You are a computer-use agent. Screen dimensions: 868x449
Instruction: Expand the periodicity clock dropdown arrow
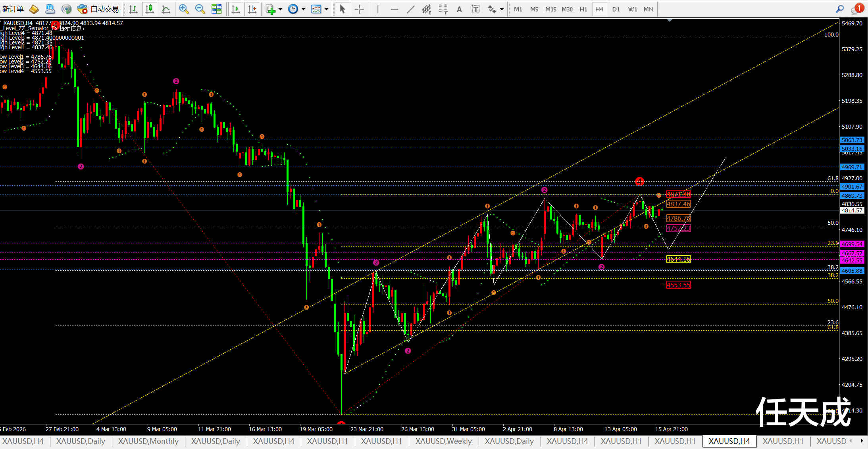(303, 9)
